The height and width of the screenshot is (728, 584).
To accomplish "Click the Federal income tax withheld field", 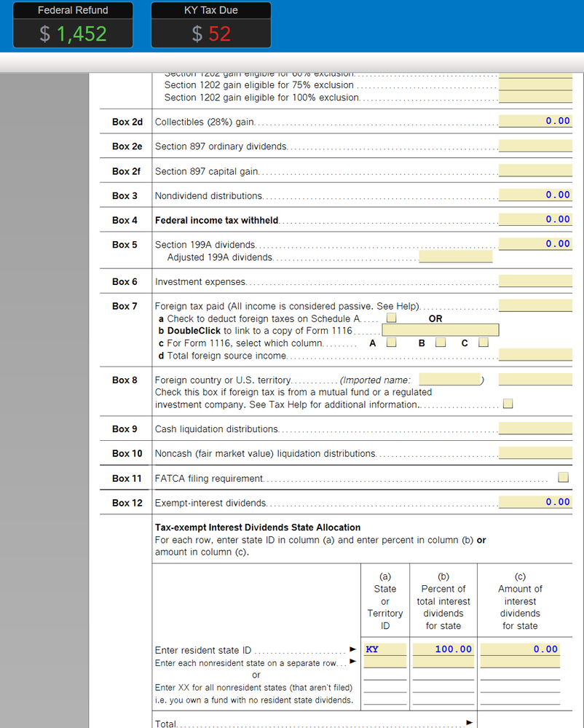I will pos(534,219).
